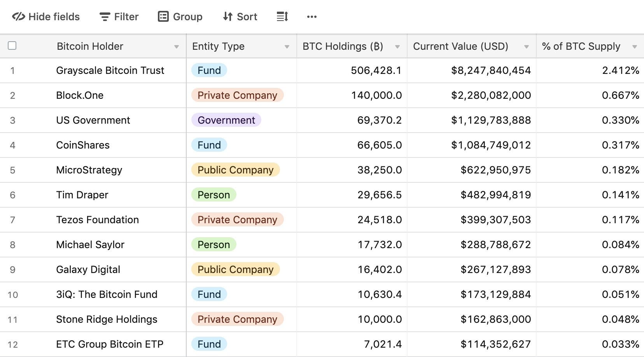Click the Fund tag for Grayscale Bitcoin Trust
Image resolution: width=644 pixels, height=357 pixels.
click(209, 70)
